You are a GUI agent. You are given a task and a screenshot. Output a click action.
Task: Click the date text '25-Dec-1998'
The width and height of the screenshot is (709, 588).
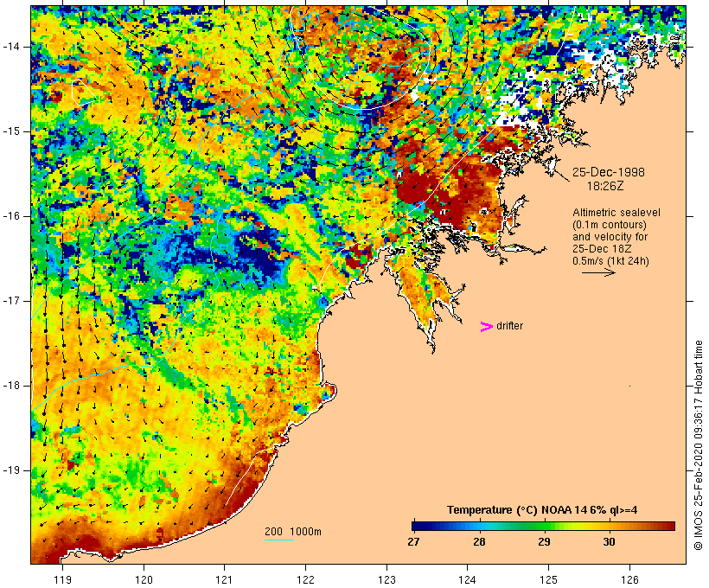[x=609, y=172]
